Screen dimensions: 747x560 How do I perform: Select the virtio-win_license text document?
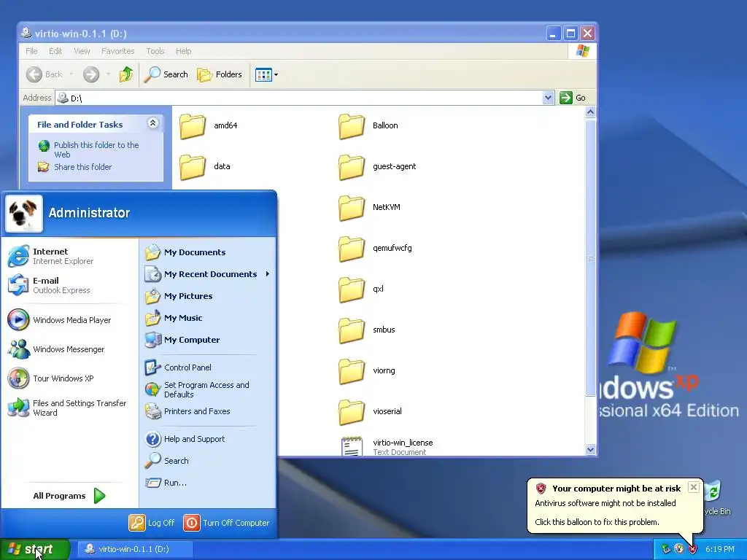coord(387,447)
